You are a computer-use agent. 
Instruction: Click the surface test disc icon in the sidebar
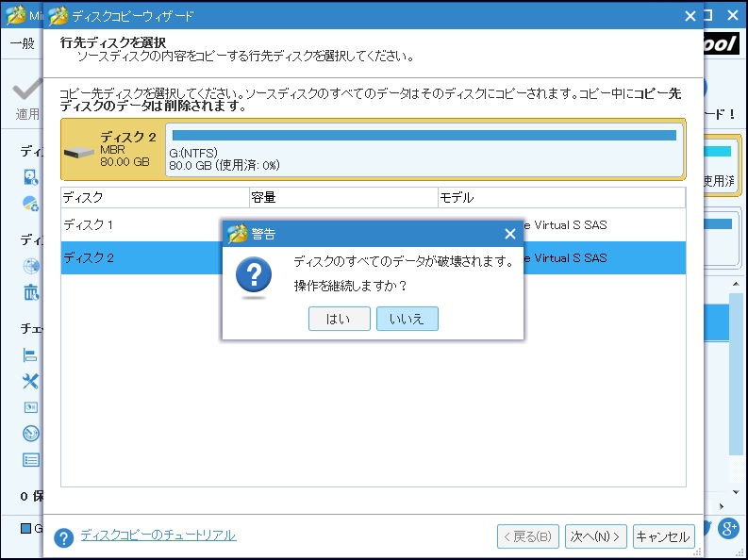(31, 266)
